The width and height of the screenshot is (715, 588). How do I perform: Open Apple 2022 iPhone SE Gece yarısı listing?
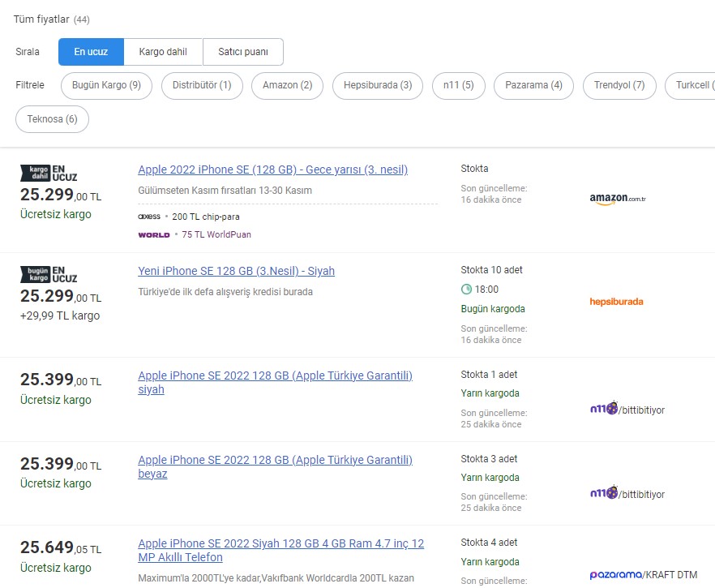(x=272, y=170)
